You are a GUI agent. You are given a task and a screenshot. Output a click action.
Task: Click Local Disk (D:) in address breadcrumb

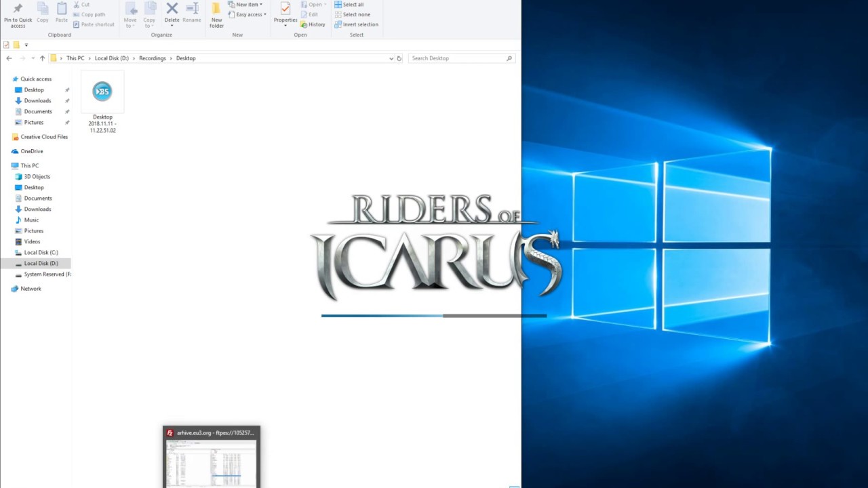coord(111,58)
